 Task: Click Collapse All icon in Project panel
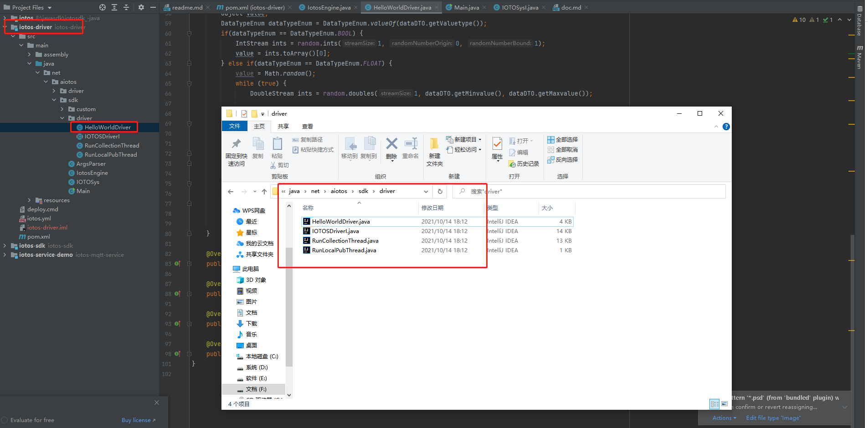(126, 7)
